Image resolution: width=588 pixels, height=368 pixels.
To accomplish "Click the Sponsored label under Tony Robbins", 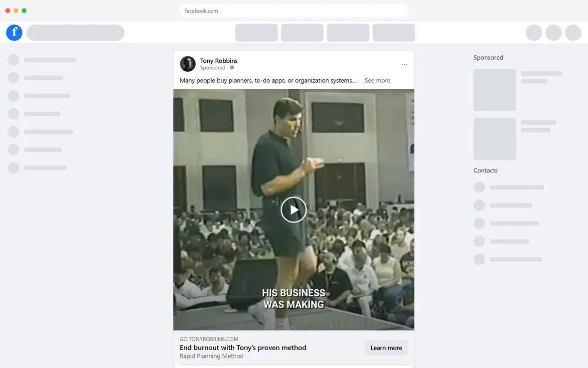I will coord(213,68).
